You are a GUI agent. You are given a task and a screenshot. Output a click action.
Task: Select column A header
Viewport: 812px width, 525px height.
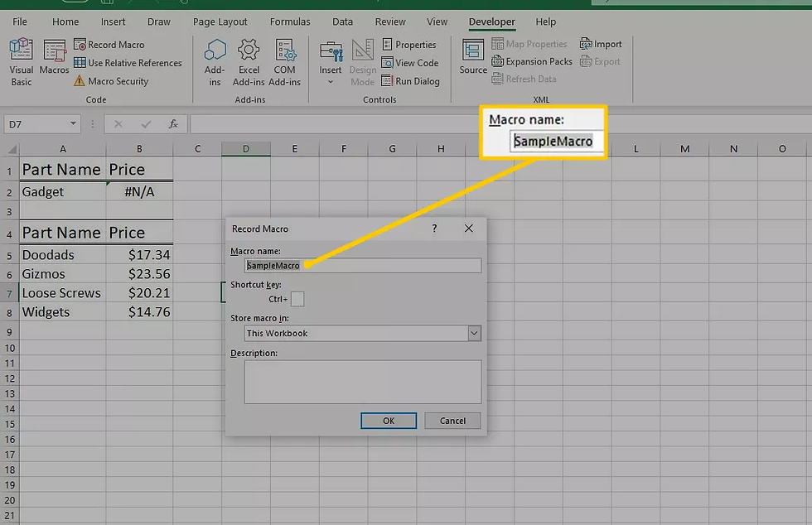63,149
